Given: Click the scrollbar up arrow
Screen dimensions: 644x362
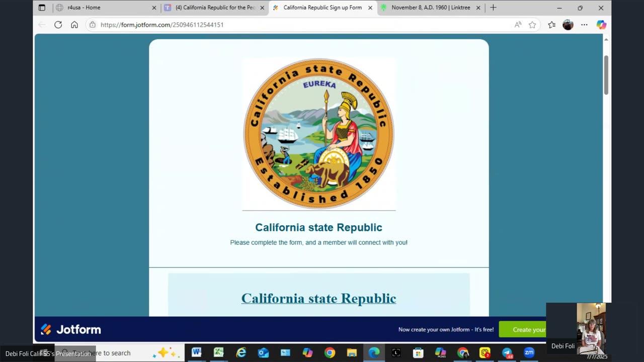Looking at the screenshot, I should click(x=606, y=39).
